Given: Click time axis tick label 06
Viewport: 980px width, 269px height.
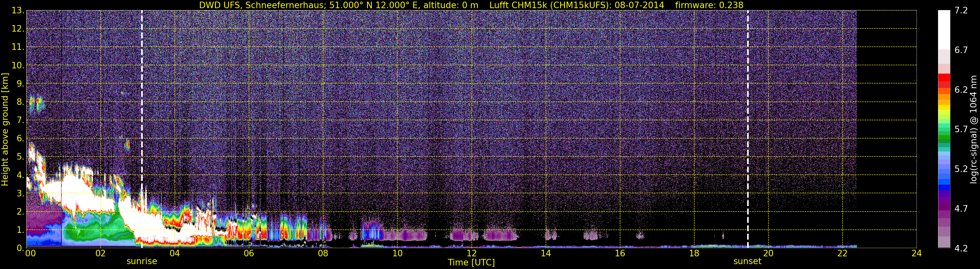Looking at the screenshot, I should [x=249, y=253].
